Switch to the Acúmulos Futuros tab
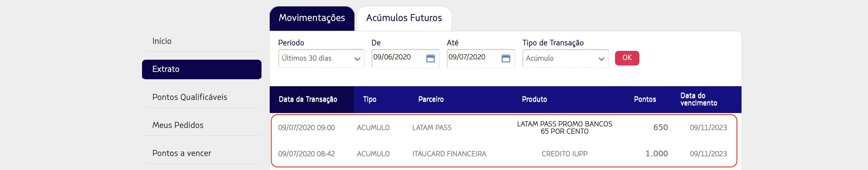 404,18
